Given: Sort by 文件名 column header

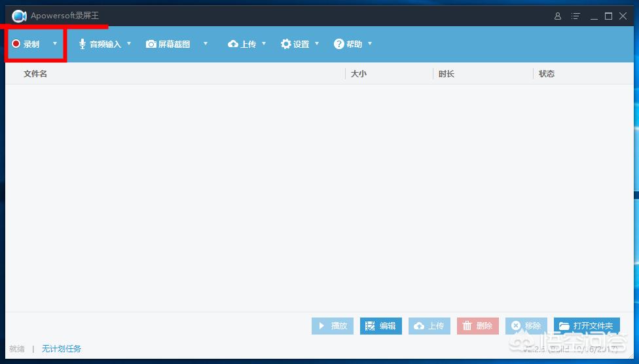Looking at the screenshot, I should point(35,74).
